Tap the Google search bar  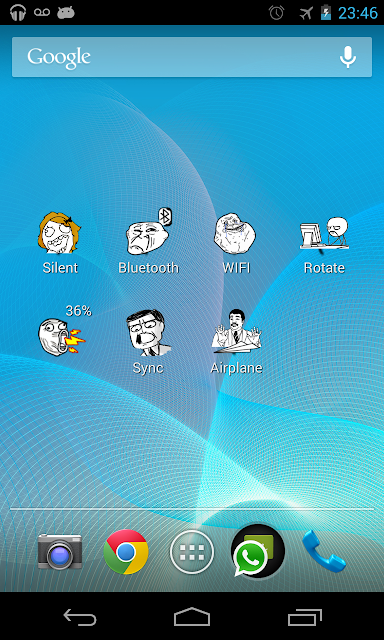pyautogui.click(x=192, y=57)
